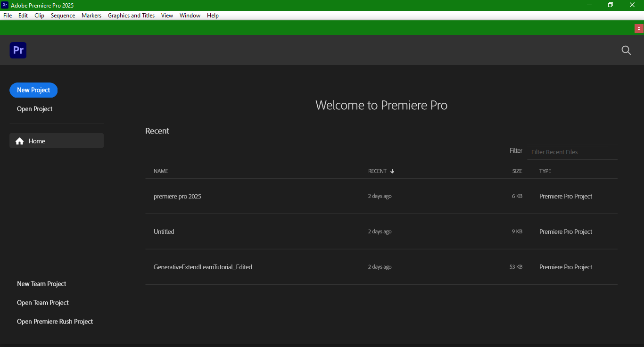Screen dimensions: 644x347
Task: Restore down the Premiere Pro window
Action: (x=611, y=5)
